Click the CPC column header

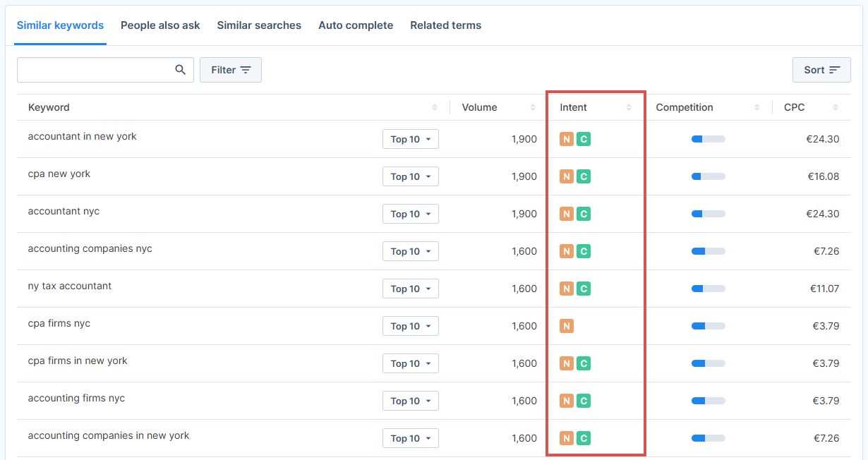(x=795, y=107)
